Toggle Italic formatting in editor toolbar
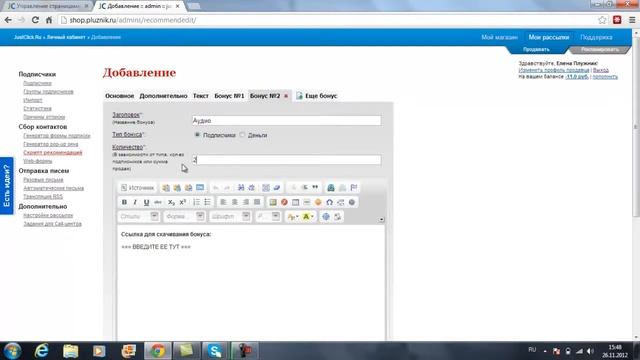The width and height of the screenshot is (640, 360). (135, 202)
